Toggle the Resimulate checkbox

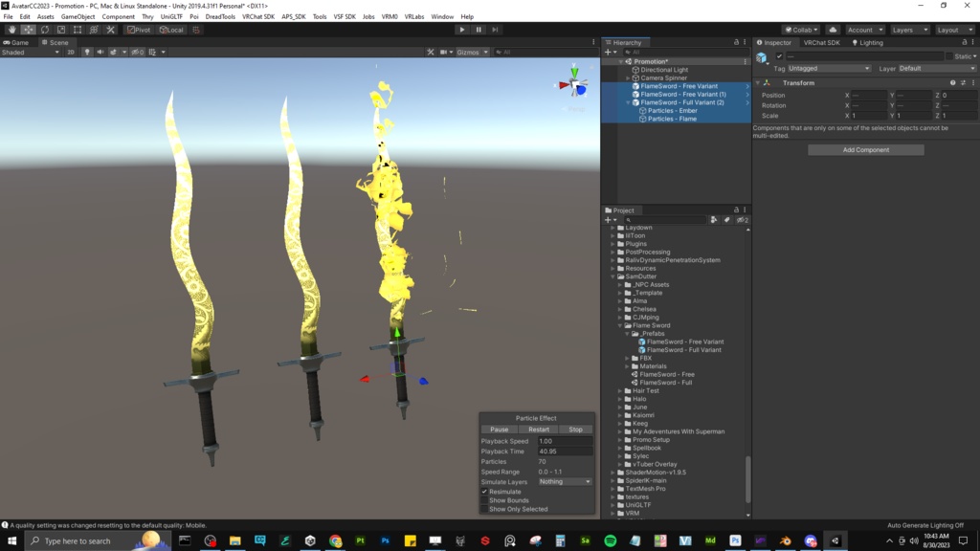[x=484, y=491]
